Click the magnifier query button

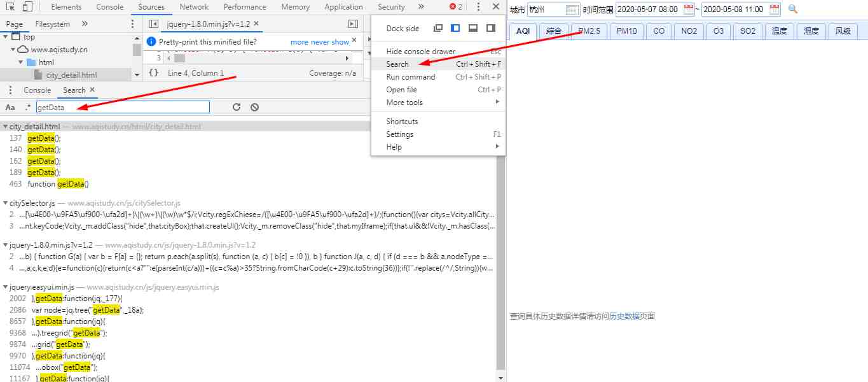tap(792, 10)
